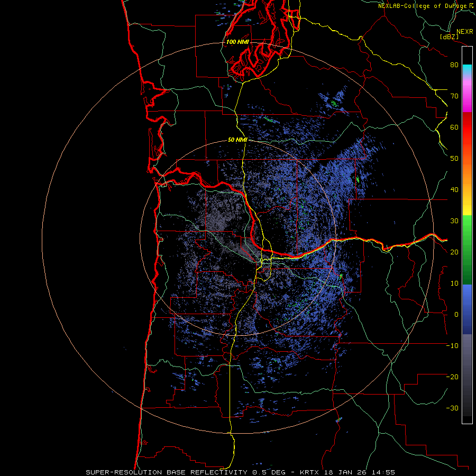Click the -30 dBZ scale value
Image resolution: width=476 pixels, height=476 pixels.
[453, 408]
